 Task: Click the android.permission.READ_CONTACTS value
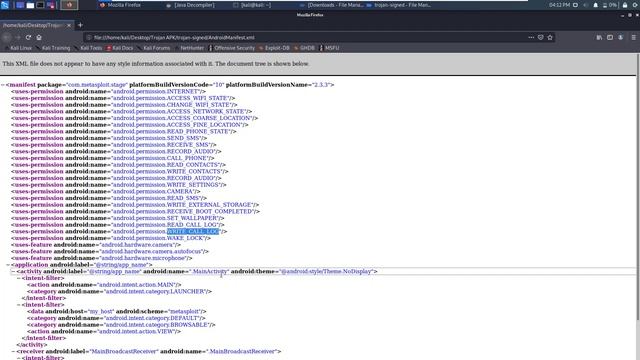(166, 165)
